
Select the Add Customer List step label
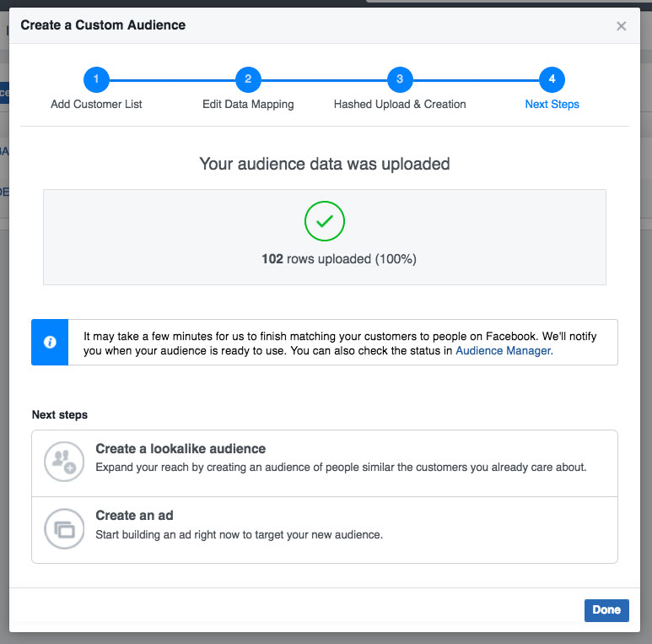point(96,104)
